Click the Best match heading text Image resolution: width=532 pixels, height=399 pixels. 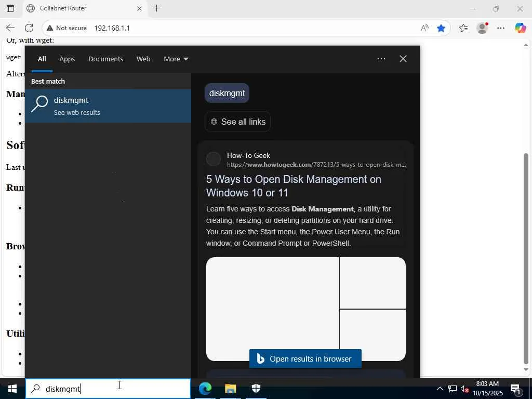click(48, 82)
